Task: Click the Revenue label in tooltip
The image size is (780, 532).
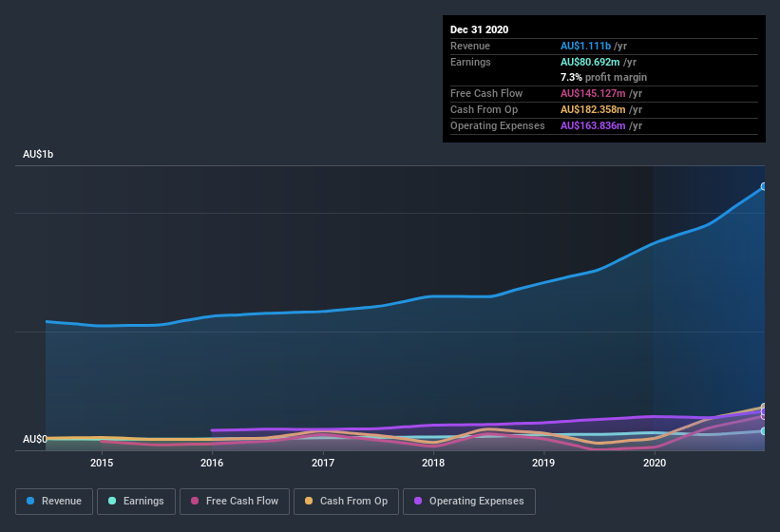Action: point(470,46)
